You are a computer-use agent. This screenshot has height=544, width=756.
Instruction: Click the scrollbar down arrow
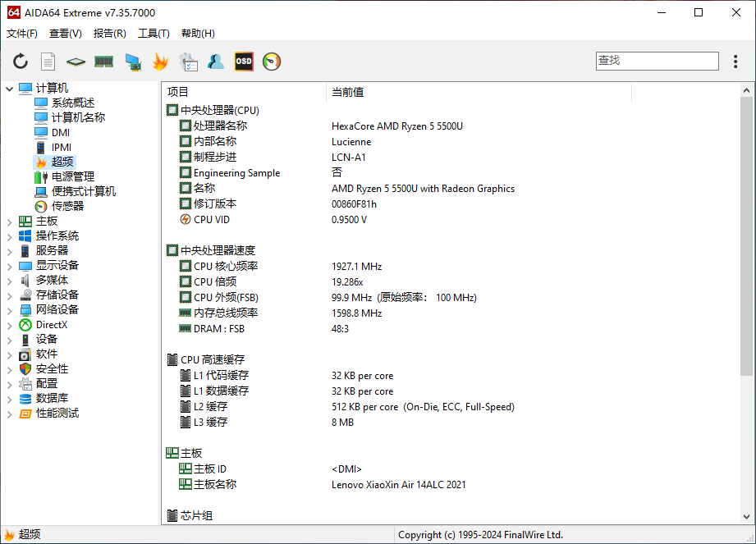click(x=746, y=517)
